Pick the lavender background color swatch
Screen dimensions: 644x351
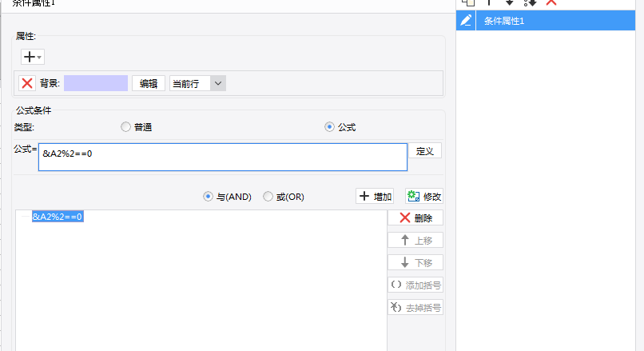(96, 83)
